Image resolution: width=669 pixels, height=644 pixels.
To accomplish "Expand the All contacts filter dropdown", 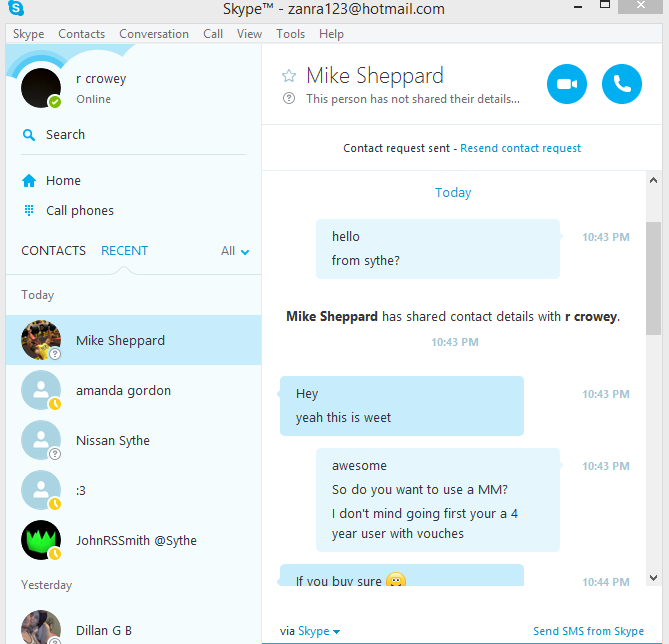I will 235,251.
